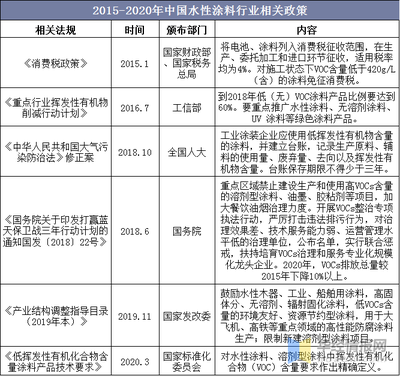Click the date cell 2016.7

pos(135,108)
